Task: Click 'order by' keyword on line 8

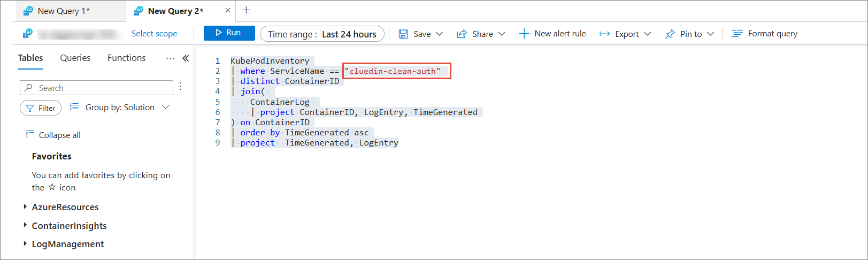Action: coord(260,133)
